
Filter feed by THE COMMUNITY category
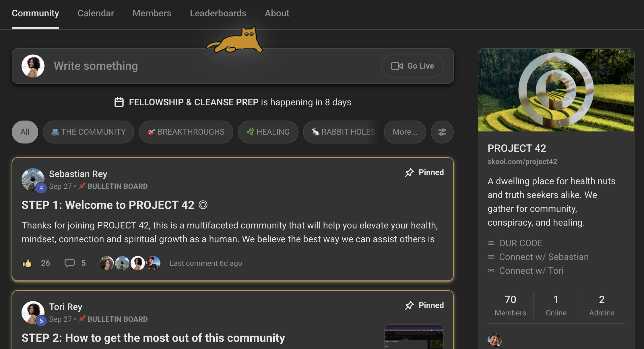pos(88,132)
